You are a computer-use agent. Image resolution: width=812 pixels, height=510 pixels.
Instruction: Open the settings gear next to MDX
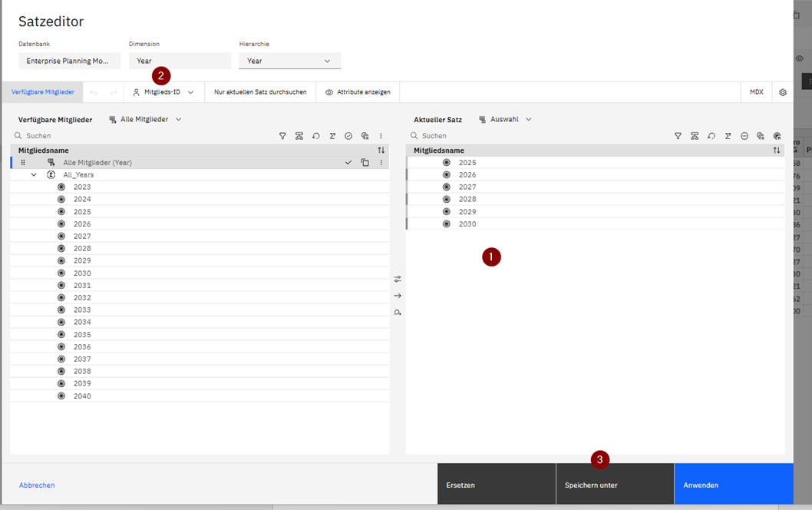coord(783,92)
